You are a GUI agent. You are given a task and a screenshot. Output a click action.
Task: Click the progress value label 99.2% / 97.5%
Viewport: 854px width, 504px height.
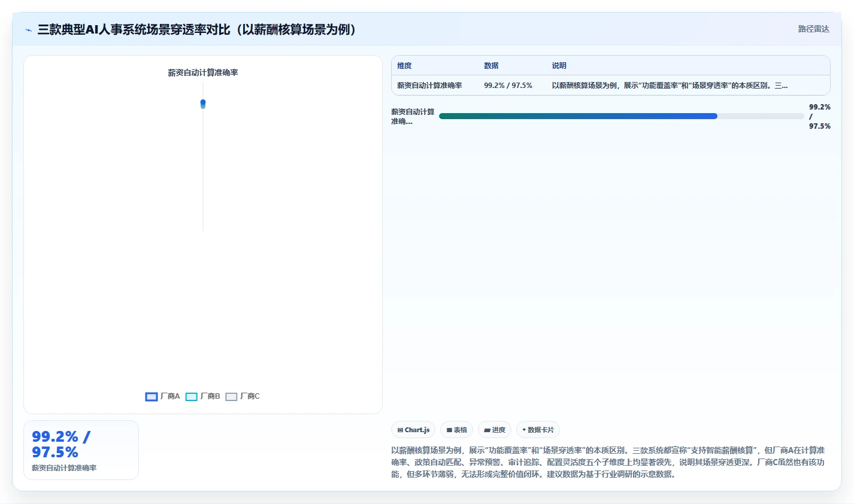click(820, 116)
